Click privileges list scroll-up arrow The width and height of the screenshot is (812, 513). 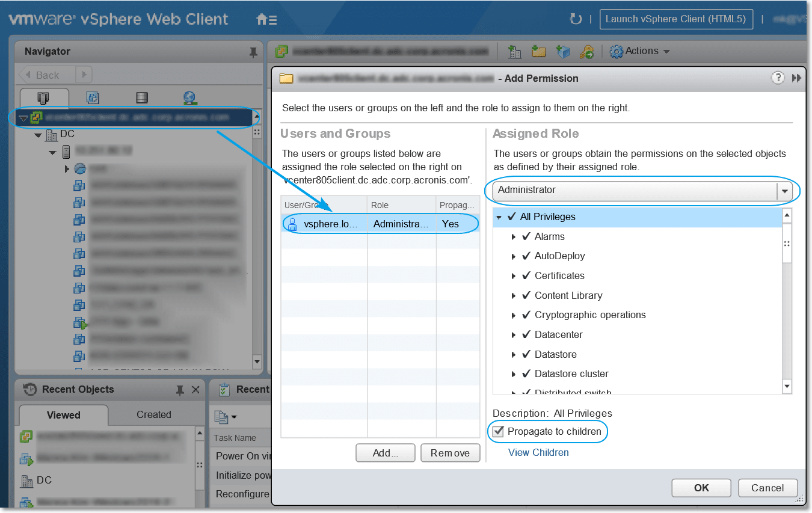click(x=787, y=215)
